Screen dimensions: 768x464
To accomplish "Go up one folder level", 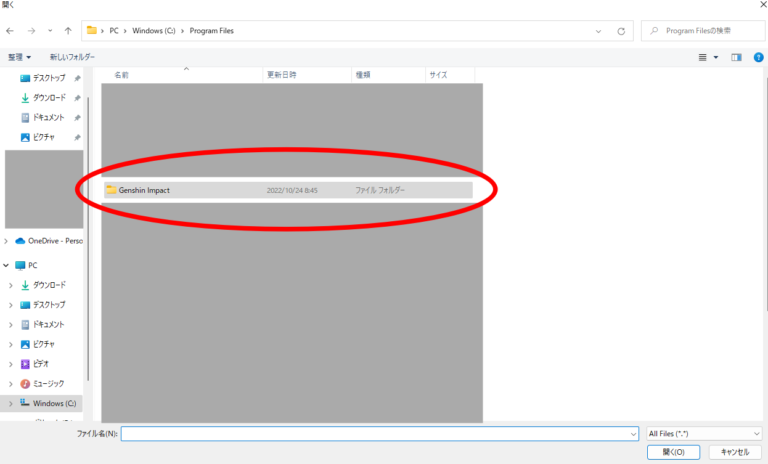I will 67,31.
